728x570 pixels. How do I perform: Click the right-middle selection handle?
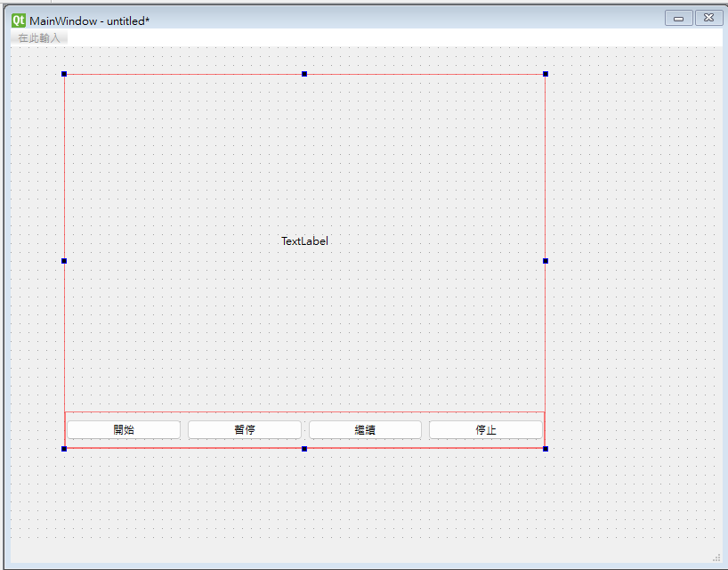546,261
